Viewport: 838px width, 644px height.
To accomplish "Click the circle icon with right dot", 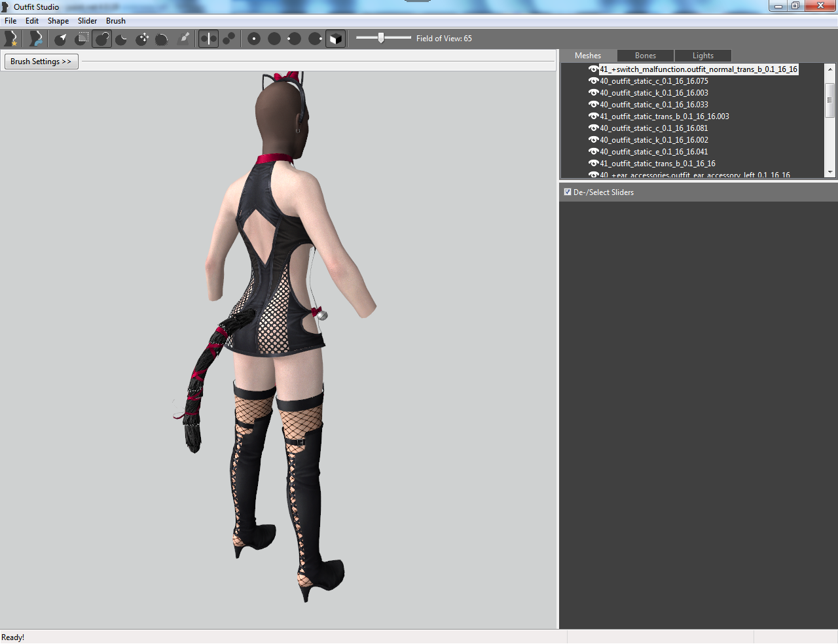I will 315,39.
